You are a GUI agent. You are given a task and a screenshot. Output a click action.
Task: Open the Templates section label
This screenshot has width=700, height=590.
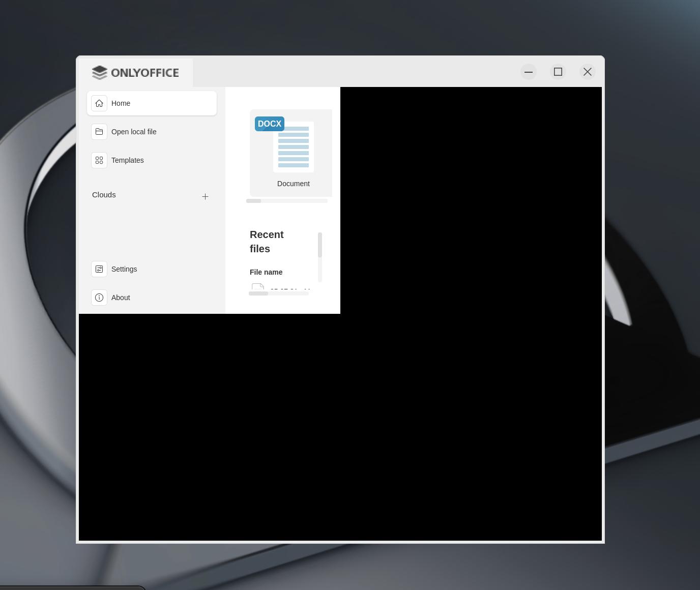pos(127,160)
